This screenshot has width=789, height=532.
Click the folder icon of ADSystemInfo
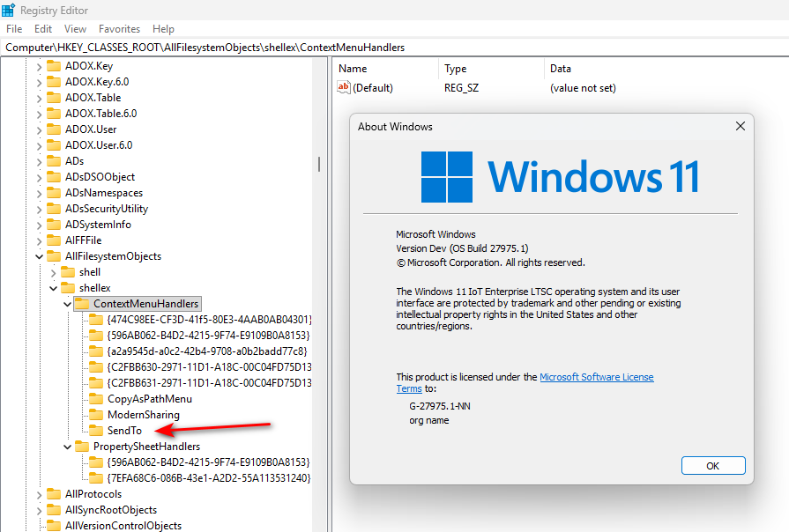click(x=54, y=225)
